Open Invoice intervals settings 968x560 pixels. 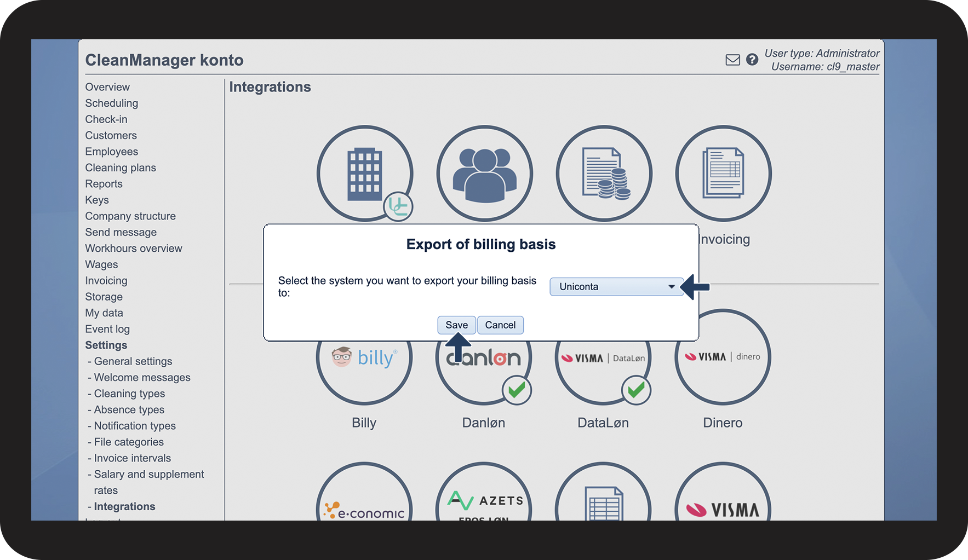coord(132,458)
